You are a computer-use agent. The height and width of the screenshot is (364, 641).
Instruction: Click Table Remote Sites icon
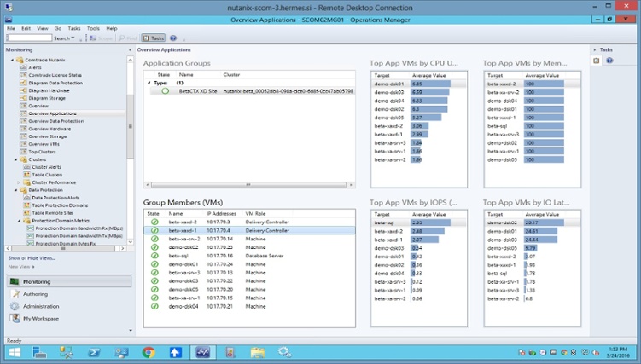tap(27, 213)
